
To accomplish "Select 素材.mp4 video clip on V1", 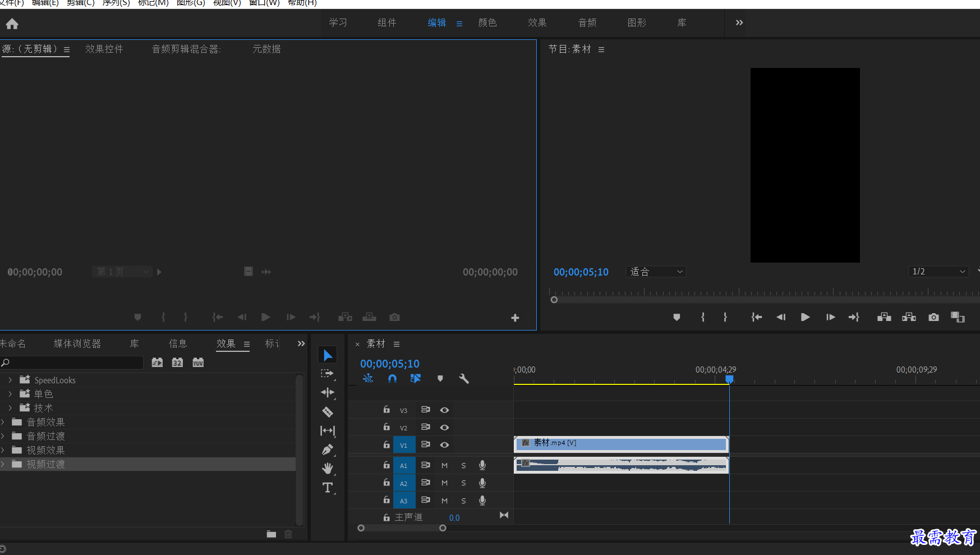I will click(621, 444).
